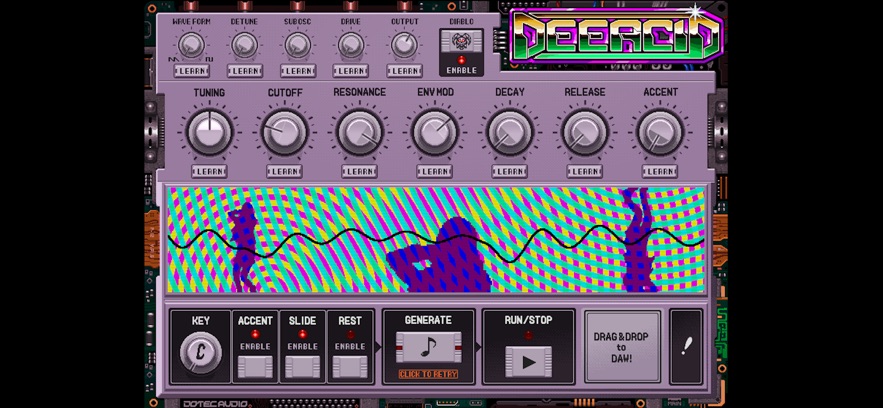Click the Accent knob

tap(660, 132)
